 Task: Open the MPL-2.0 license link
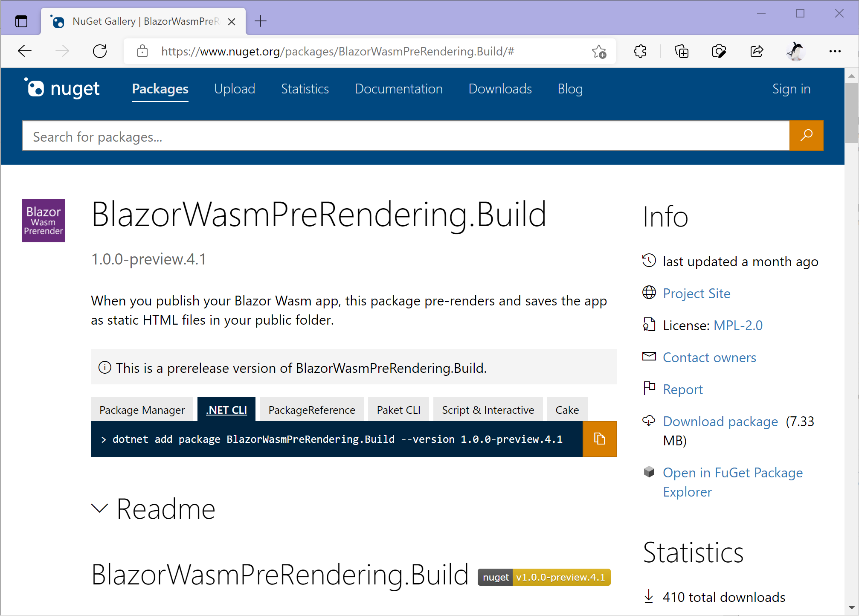point(737,325)
